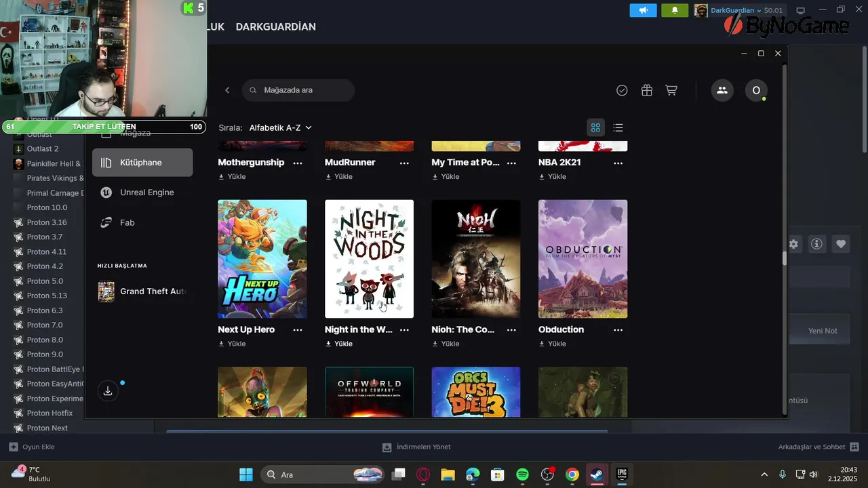Open Microsoft Store from taskbar
The image size is (868, 488).
498,474
